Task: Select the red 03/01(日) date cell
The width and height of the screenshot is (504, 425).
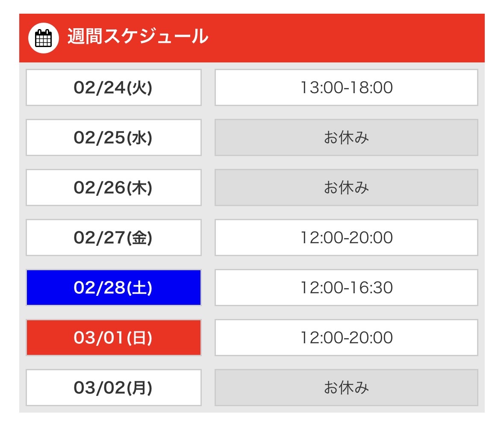Action: (113, 338)
